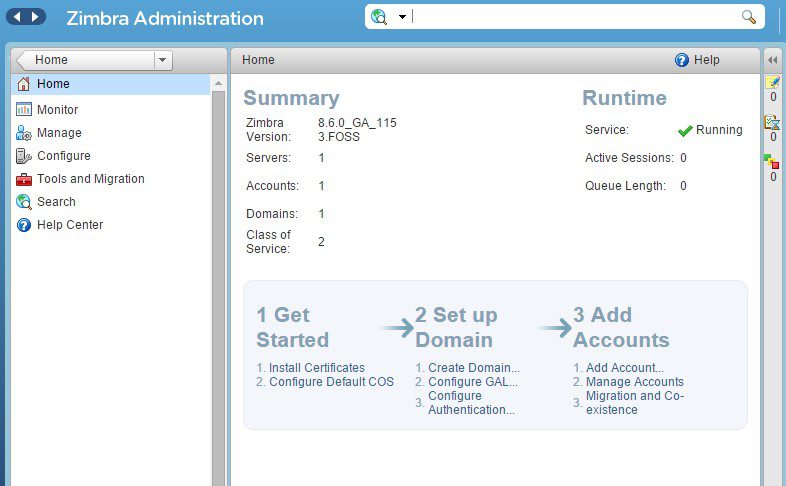Open Manage Accounts link
Image resolution: width=786 pixels, height=486 pixels.
pyautogui.click(x=635, y=382)
